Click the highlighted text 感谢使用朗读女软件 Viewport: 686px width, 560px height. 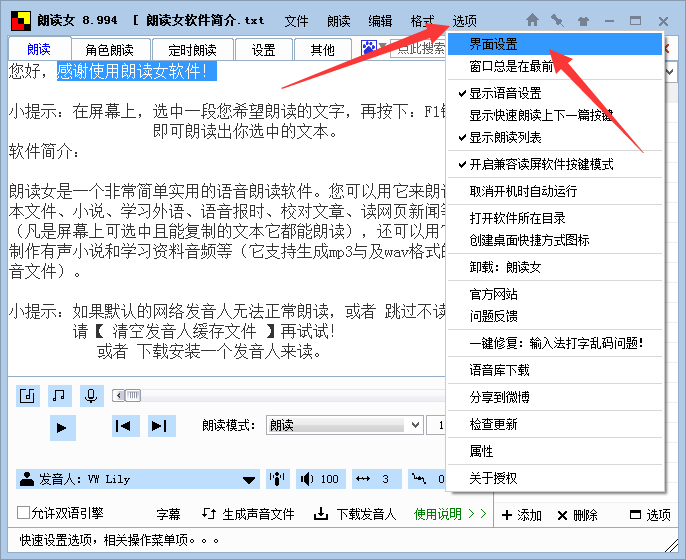tap(136, 71)
